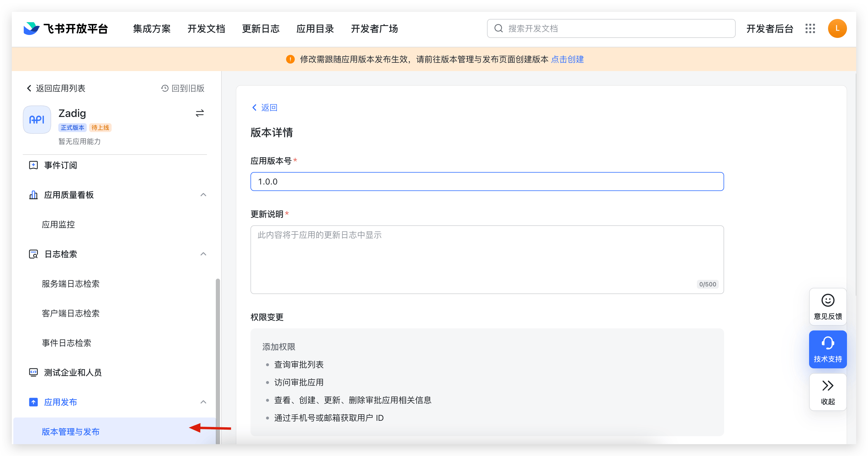Click the 点击创建 link in the banner
Screen dimensions: 868x456
[567, 59]
